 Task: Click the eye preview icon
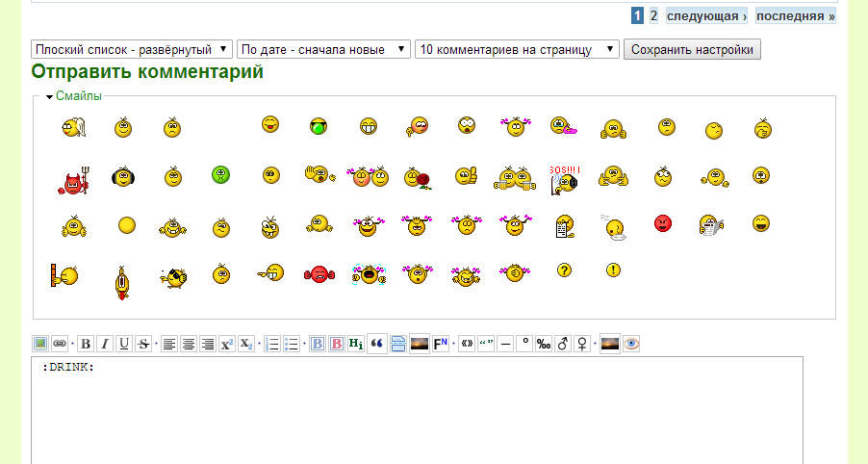[x=631, y=344]
